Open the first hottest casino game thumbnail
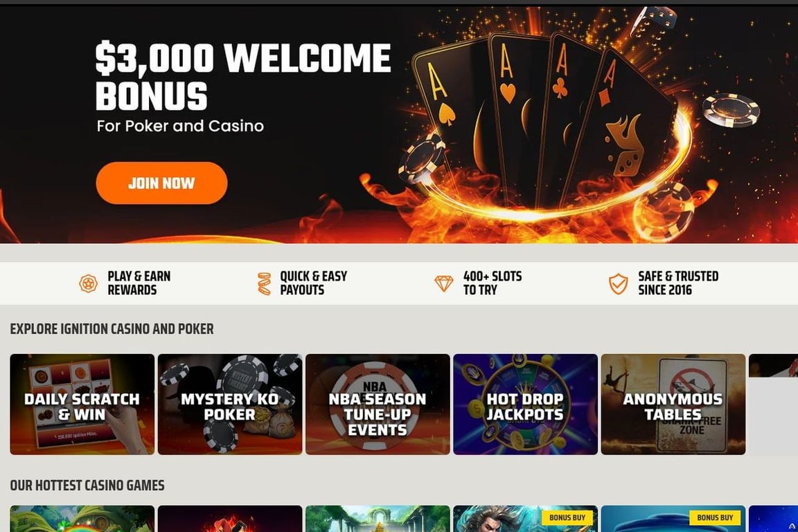Viewport: 798px width, 532px height. pyautogui.click(x=82, y=519)
